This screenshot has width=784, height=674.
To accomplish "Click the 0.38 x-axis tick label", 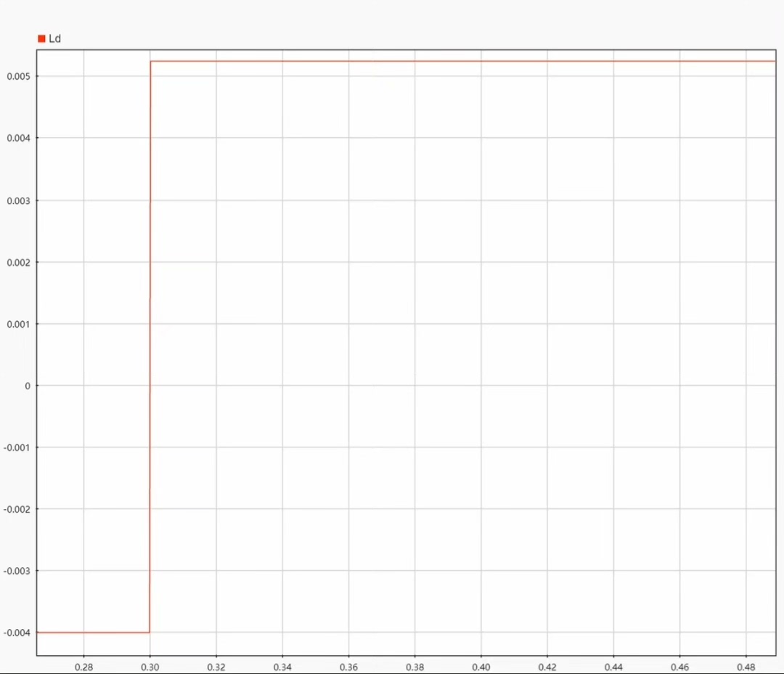I will 415,667.
